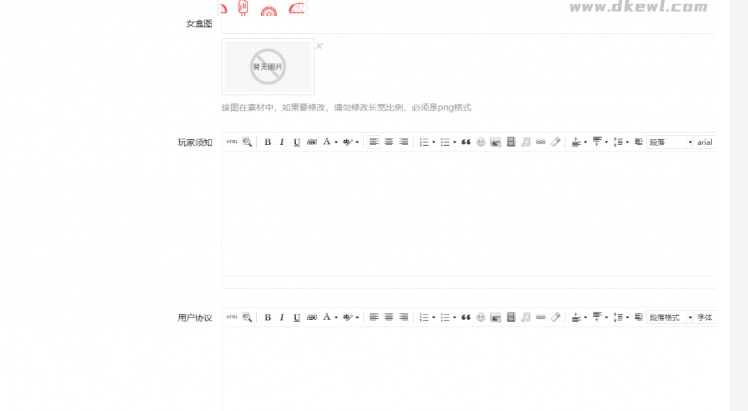Viewport: 748px width, 411px height.
Task: Remove 女盒图 image with the X
Action: (x=319, y=46)
